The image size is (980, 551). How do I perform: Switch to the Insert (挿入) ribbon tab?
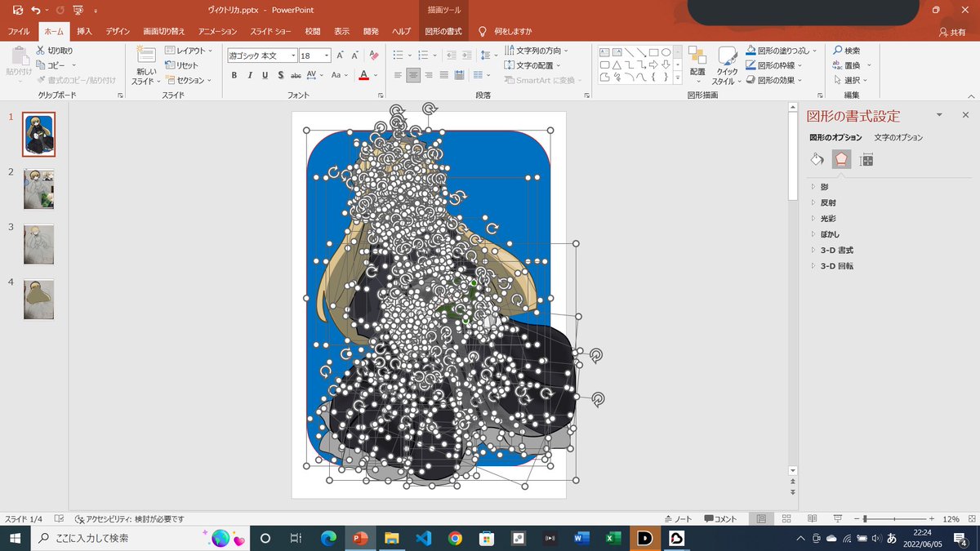tap(84, 31)
